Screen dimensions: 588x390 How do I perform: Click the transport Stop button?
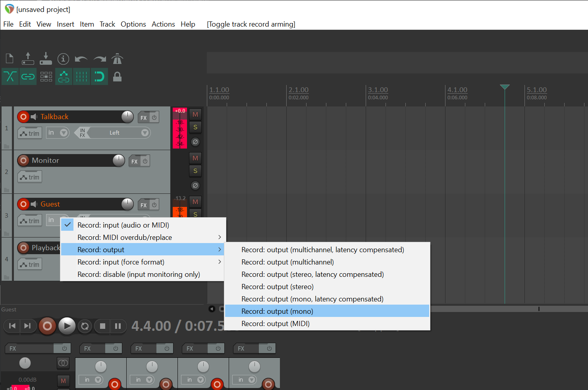pos(102,326)
